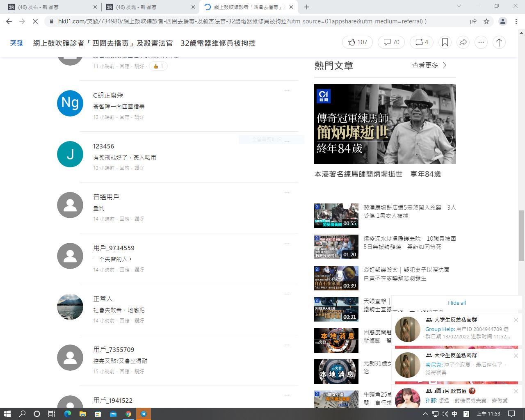
Task: Click 查看更多 for more hot articles
Action: click(429, 65)
